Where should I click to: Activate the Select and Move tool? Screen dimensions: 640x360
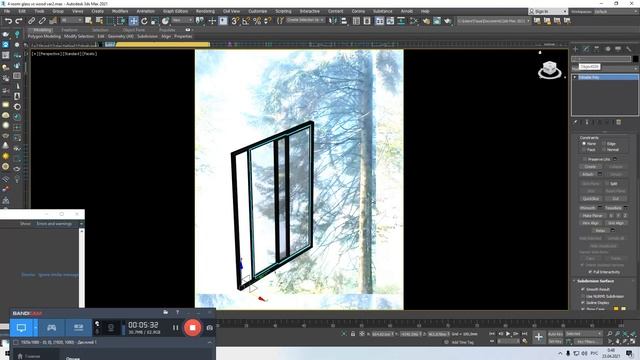[x=133, y=21]
